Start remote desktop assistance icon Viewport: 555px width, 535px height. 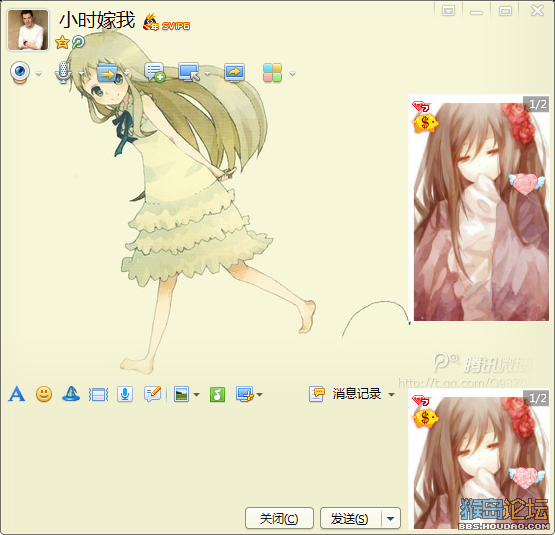pyautogui.click(x=189, y=72)
